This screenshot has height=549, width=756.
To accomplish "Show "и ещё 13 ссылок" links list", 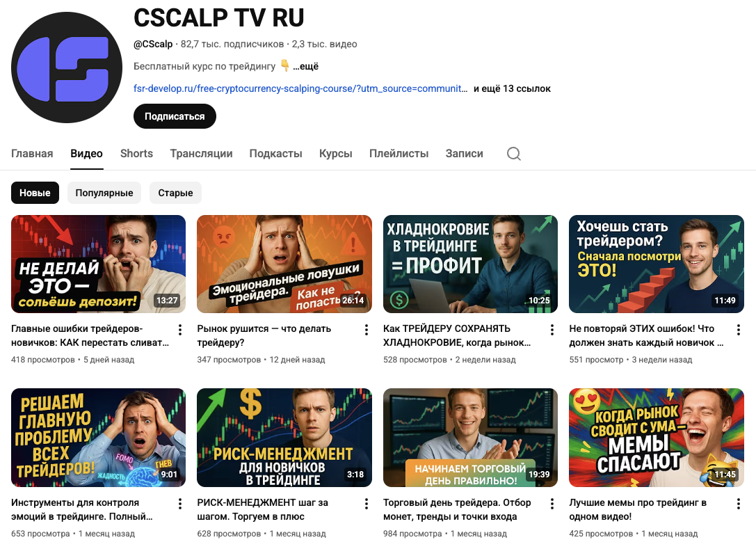I will (512, 89).
